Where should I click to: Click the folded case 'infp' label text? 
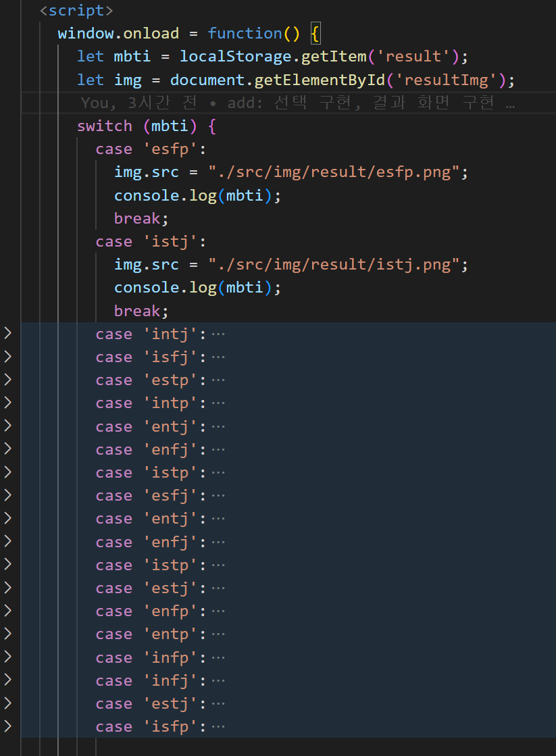151,657
